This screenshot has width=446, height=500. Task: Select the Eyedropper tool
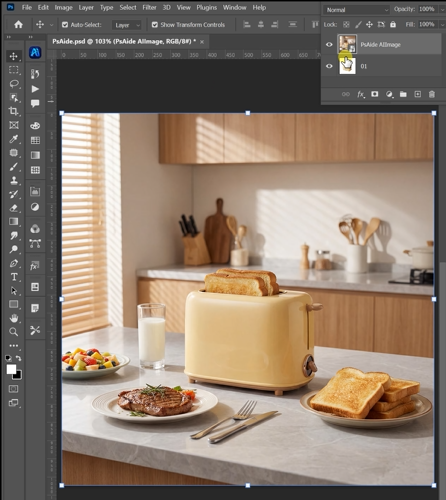(14, 139)
